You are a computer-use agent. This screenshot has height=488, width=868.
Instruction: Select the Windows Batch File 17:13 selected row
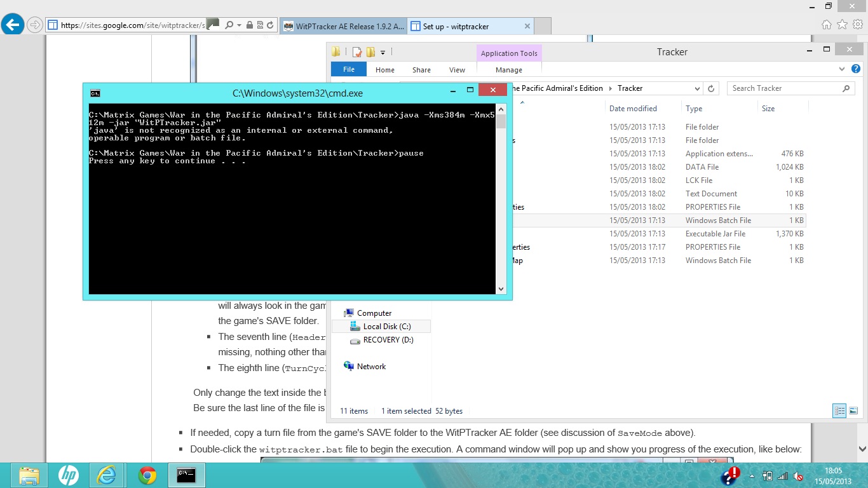tap(658, 220)
